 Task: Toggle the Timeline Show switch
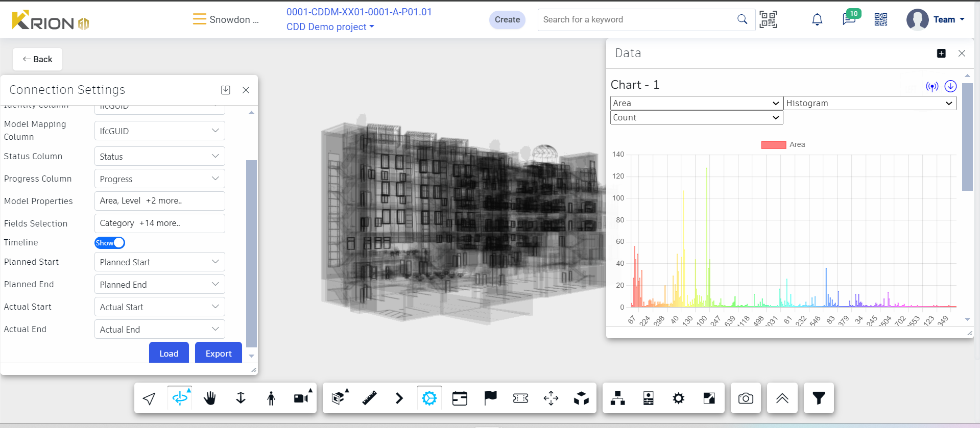pos(110,243)
